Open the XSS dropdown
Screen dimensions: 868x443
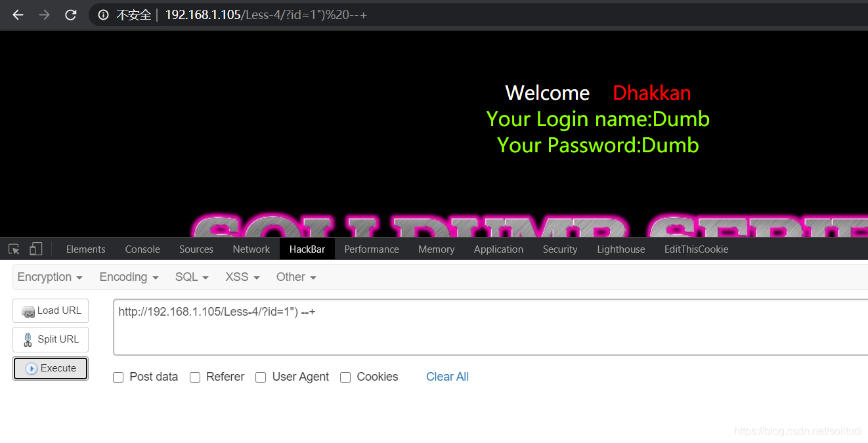point(242,277)
